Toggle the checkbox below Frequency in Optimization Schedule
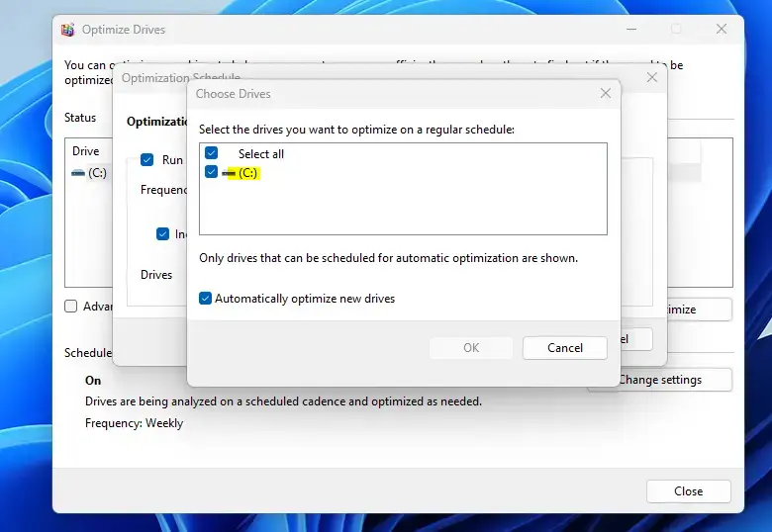772x532 pixels. pyautogui.click(x=162, y=234)
